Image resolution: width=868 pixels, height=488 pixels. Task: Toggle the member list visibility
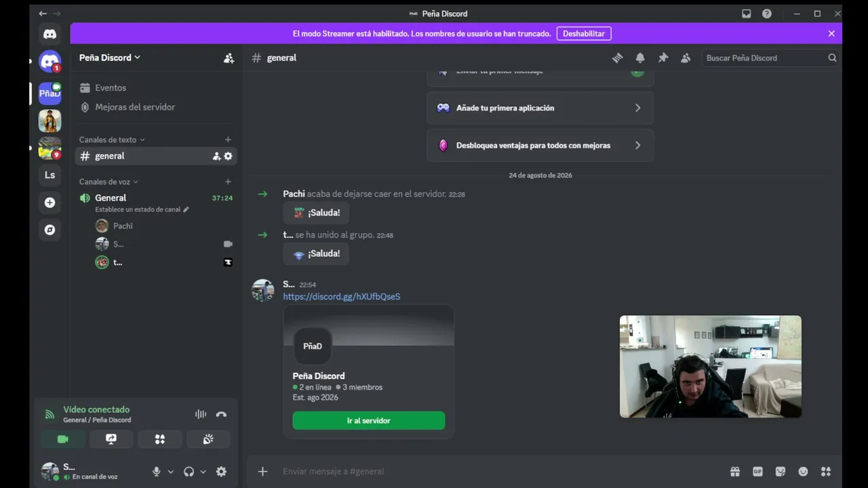(686, 58)
